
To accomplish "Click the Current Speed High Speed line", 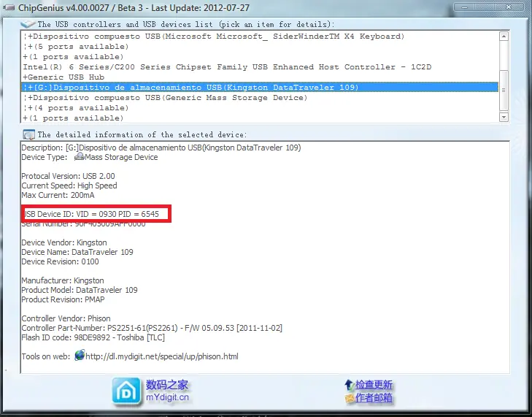I will [69, 185].
